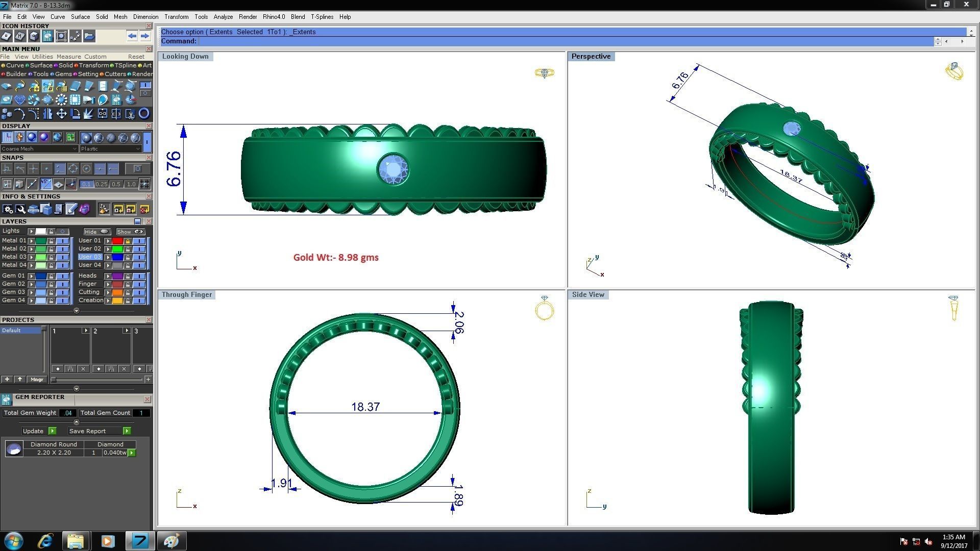Toggle visibility of Metal 01 layer

tap(62, 241)
